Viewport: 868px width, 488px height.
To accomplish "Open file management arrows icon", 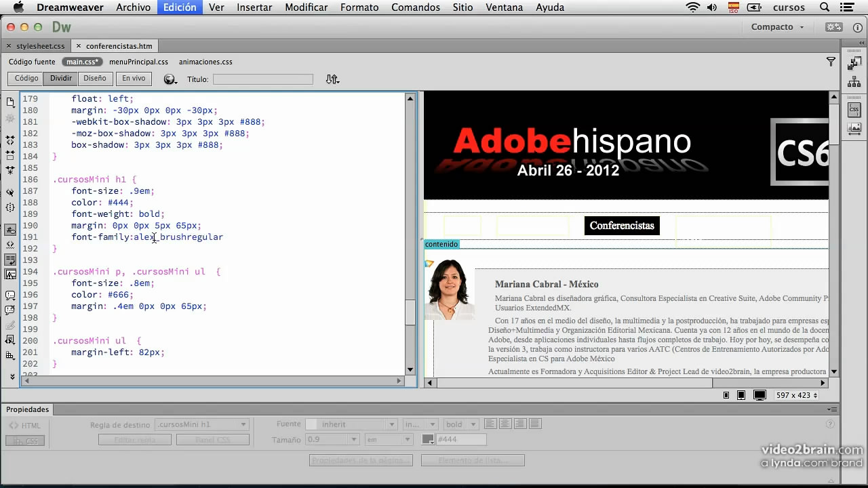I will pyautogui.click(x=332, y=79).
